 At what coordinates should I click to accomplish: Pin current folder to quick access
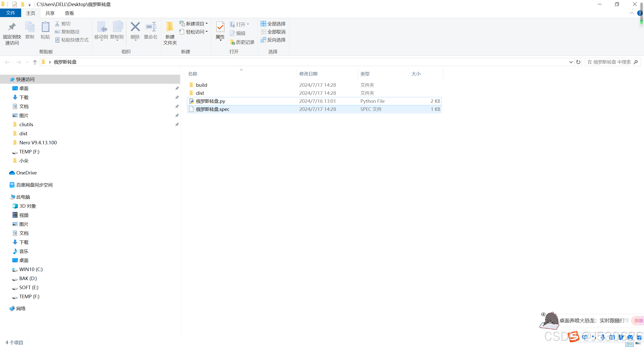click(12, 33)
